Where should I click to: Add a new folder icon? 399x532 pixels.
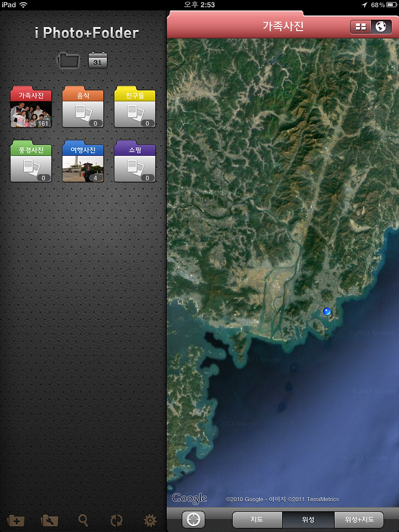coord(16,520)
